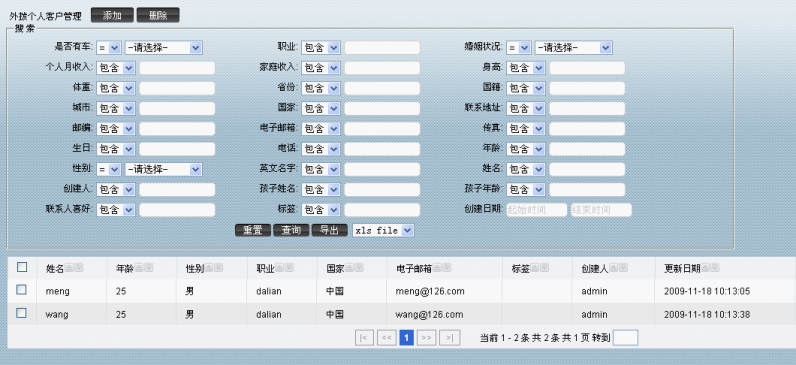Sort 更新日期 column descending arrow icon
This screenshot has height=365, width=796.
pos(714,268)
